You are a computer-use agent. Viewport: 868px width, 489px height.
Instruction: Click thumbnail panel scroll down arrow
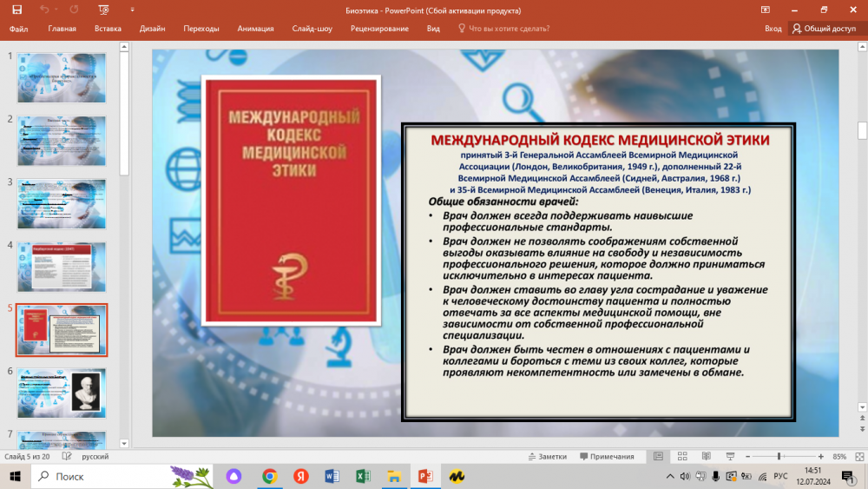point(124,444)
